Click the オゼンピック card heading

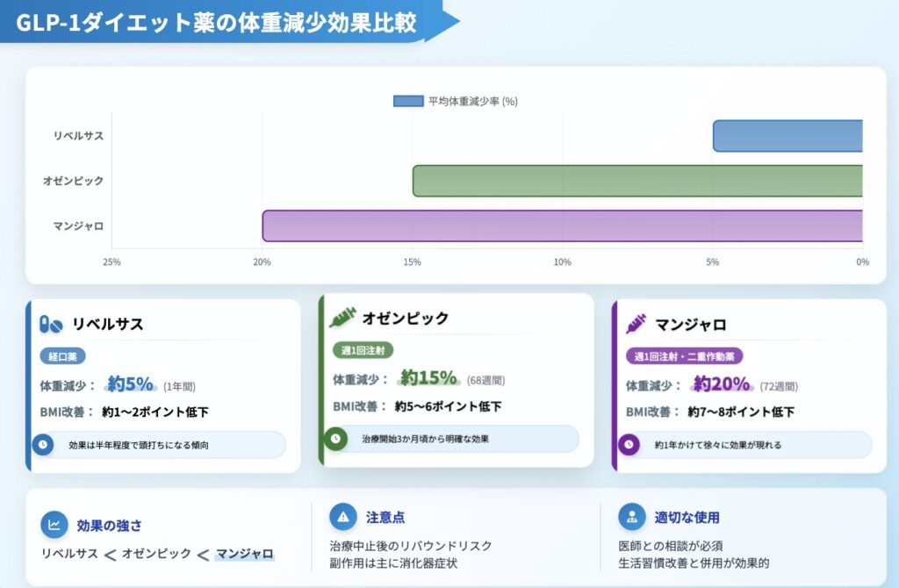tap(406, 318)
